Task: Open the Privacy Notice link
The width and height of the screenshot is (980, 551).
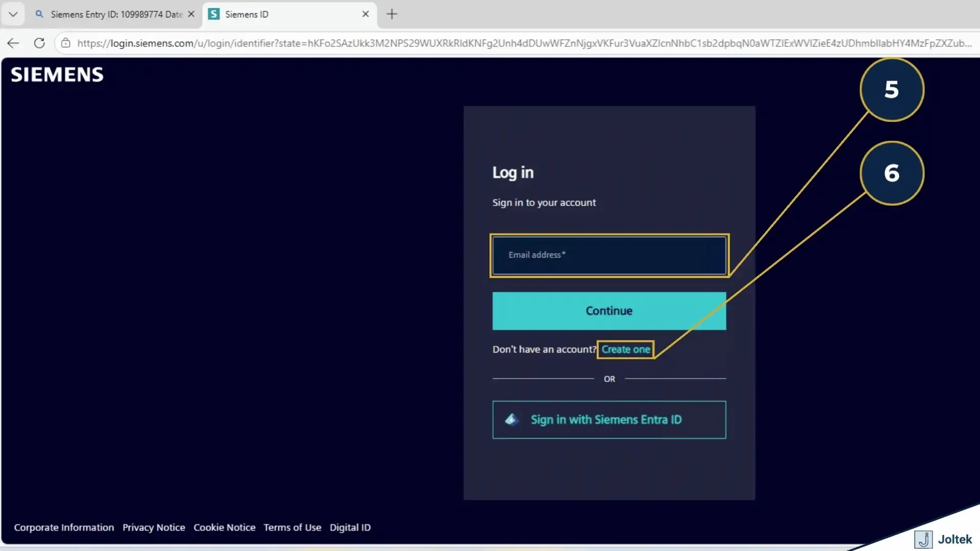Action: click(154, 528)
